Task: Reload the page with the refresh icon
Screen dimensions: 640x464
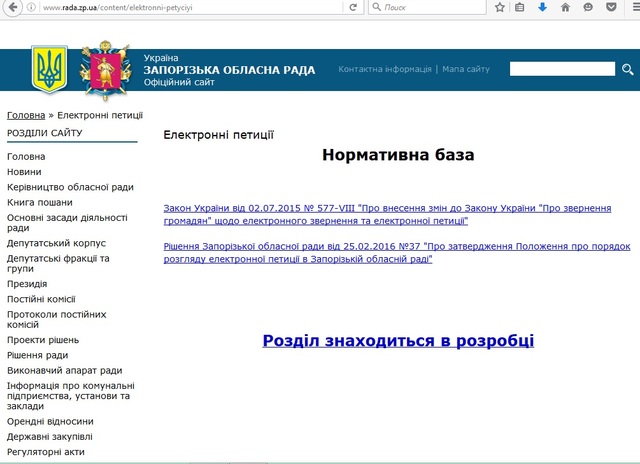Action: click(353, 7)
